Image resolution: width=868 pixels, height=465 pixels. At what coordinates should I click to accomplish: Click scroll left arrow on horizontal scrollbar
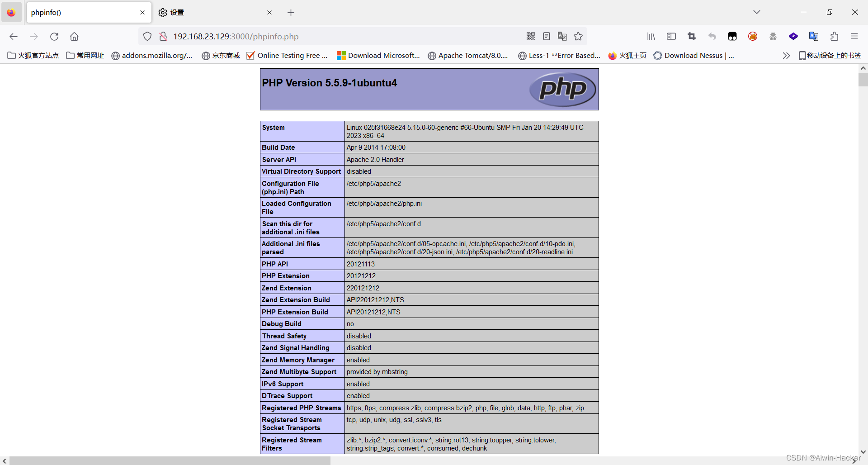[x=5, y=461]
